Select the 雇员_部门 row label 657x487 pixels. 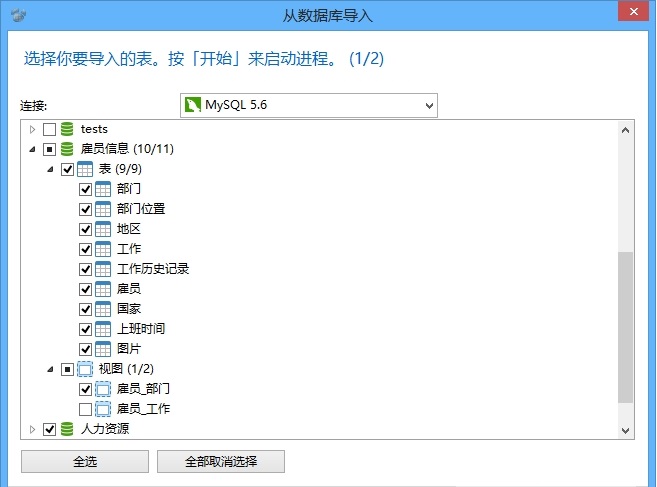coord(143,389)
